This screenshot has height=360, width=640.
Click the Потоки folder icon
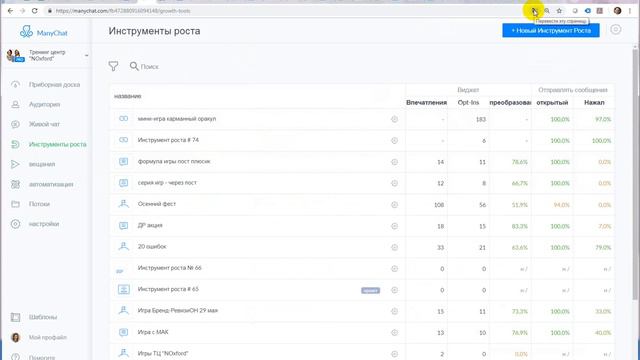point(15,204)
